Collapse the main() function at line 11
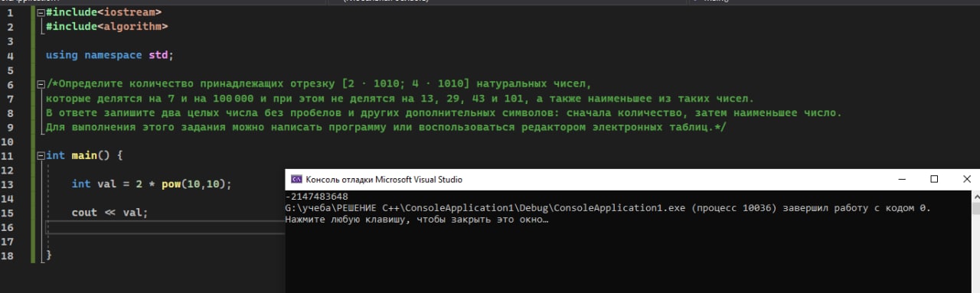 [41, 156]
